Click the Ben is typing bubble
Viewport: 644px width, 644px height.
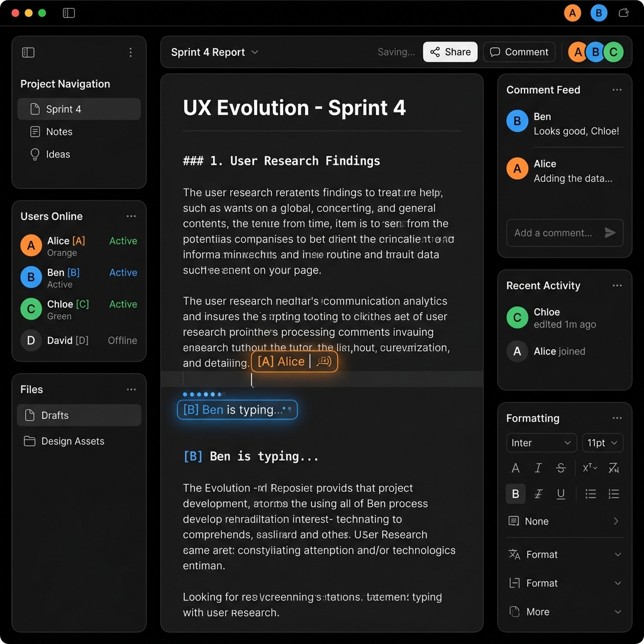click(x=237, y=409)
